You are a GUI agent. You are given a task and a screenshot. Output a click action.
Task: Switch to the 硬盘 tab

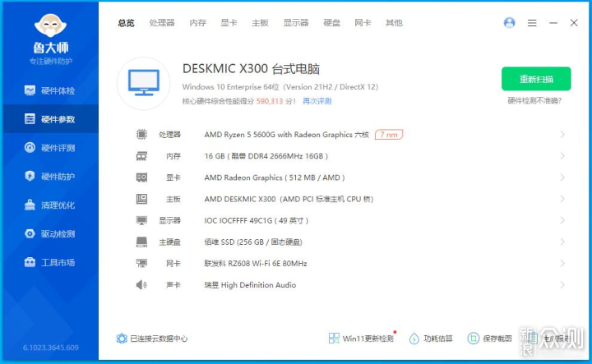[x=332, y=23]
